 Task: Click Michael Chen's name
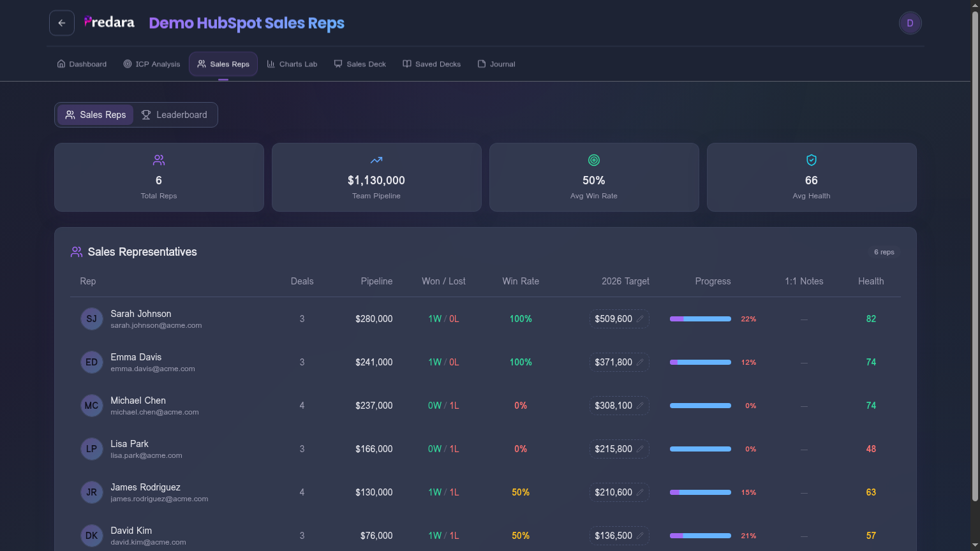pyautogui.click(x=138, y=400)
